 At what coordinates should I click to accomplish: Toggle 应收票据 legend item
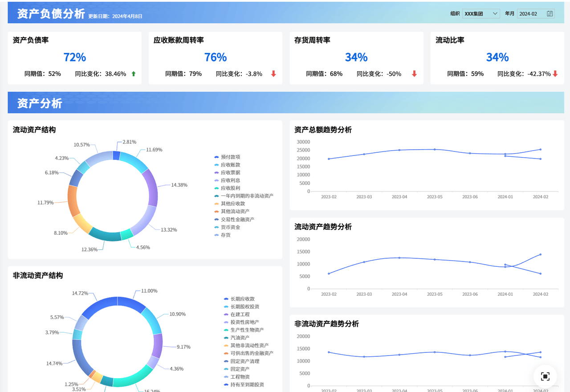click(227, 172)
